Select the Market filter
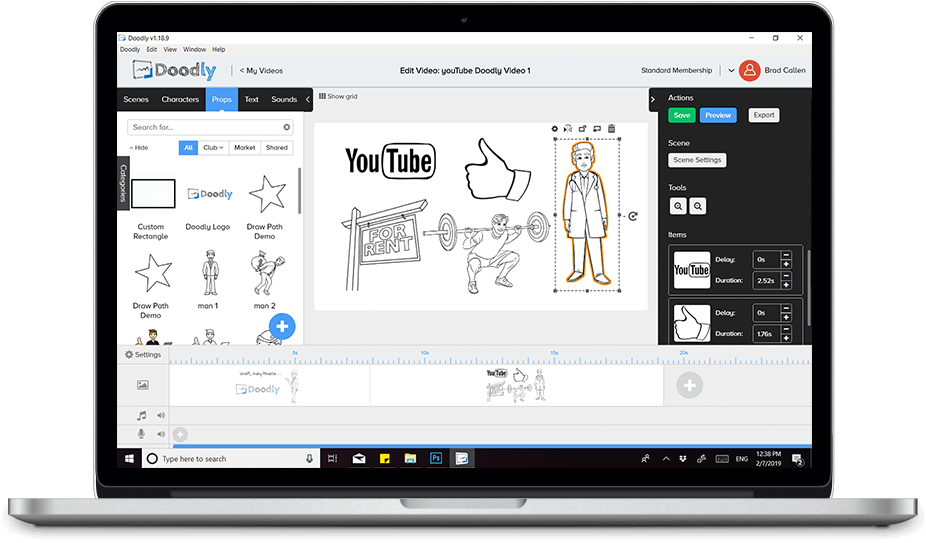Viewport: 926px width, 543px height. tap(244, 148)
